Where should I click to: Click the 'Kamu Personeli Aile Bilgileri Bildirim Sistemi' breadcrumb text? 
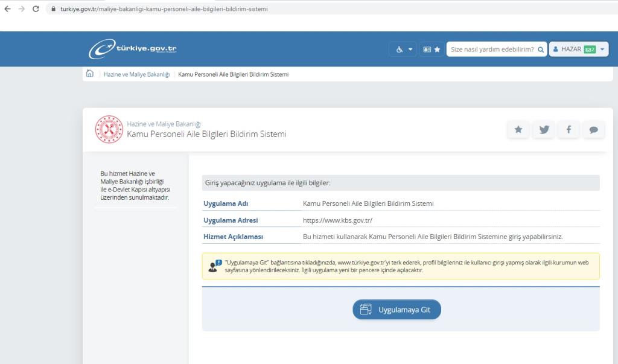(234, 74)
